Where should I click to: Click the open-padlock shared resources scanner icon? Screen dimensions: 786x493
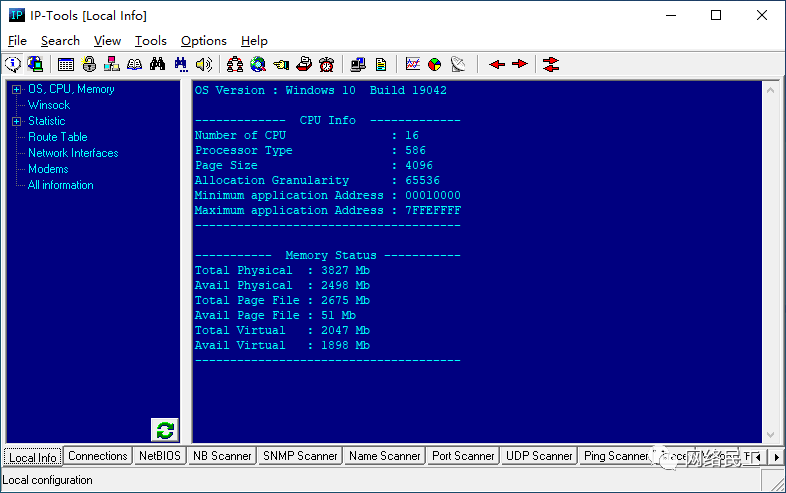tap(89, 64)
